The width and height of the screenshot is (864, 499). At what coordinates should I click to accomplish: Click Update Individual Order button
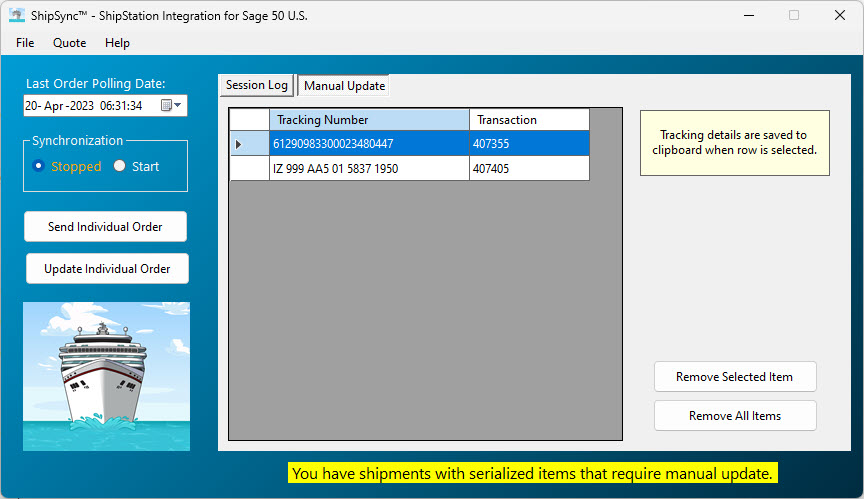click(x=107, y=268)
